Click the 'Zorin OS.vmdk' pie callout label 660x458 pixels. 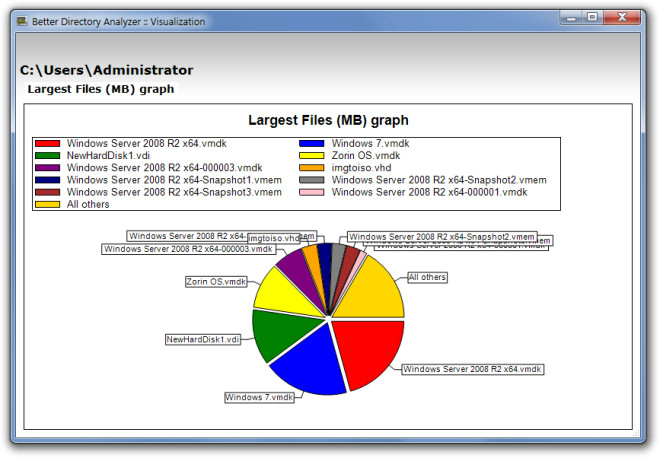[x=216, y=282]
